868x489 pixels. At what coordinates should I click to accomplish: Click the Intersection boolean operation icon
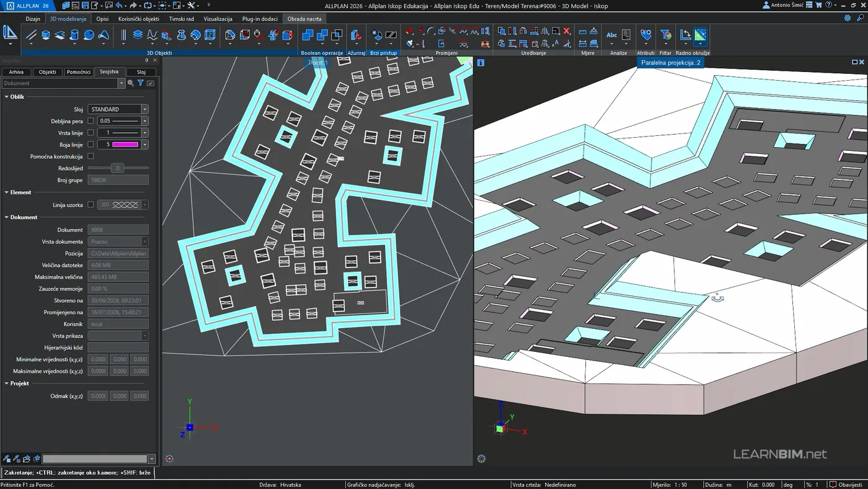coord(337,35)
